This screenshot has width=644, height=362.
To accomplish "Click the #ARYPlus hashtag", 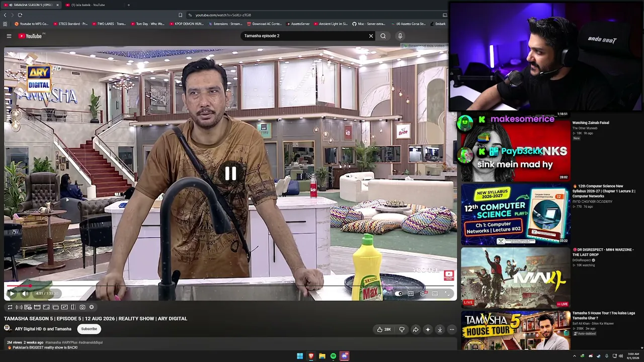I will [69, 342].
